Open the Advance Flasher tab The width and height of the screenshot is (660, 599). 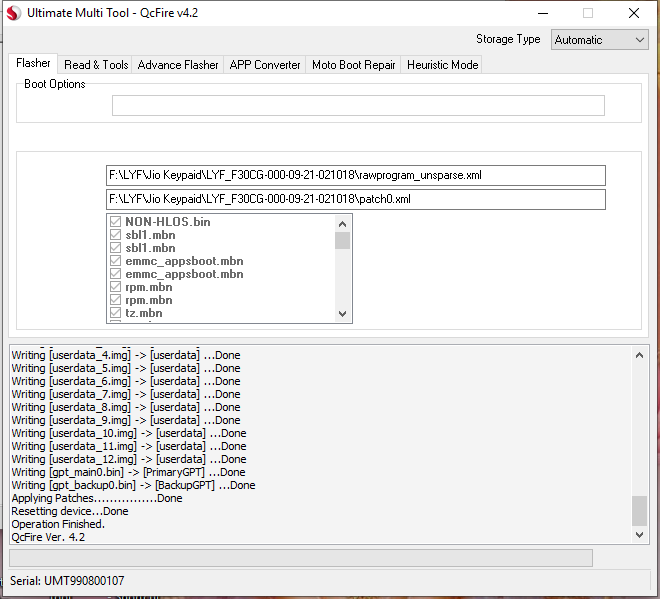coord(178,65)
